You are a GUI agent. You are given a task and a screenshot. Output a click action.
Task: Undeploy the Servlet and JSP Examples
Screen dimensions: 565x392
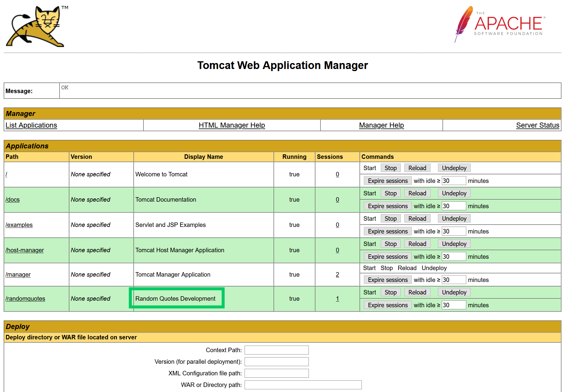pos(454,218)
